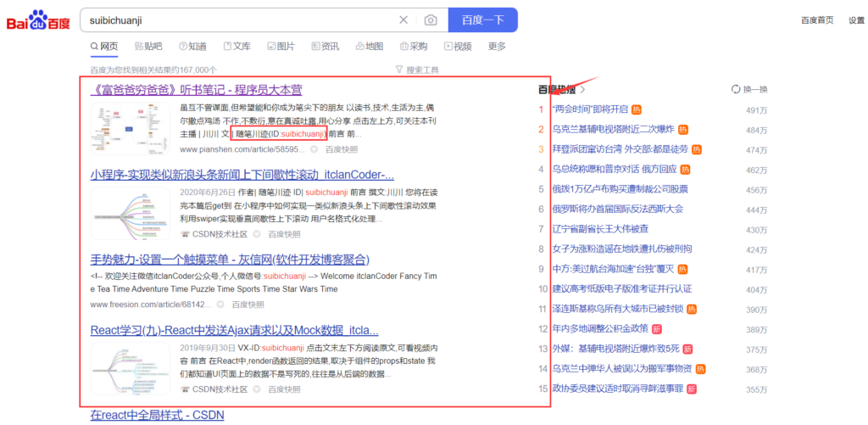This screenshot has width=868, height=425.
Task: Click view count 491万 in hot list
Action: click(757, 110)
